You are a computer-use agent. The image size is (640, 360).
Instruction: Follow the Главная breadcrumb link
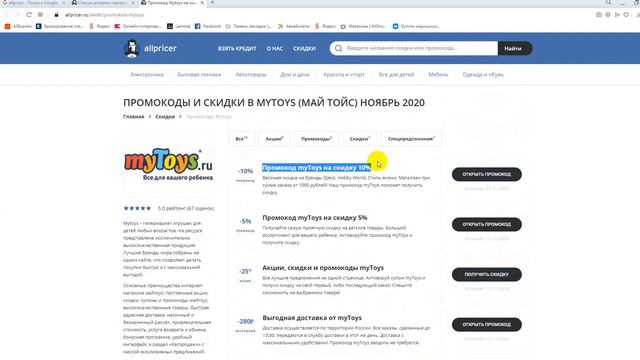point(133,117)
